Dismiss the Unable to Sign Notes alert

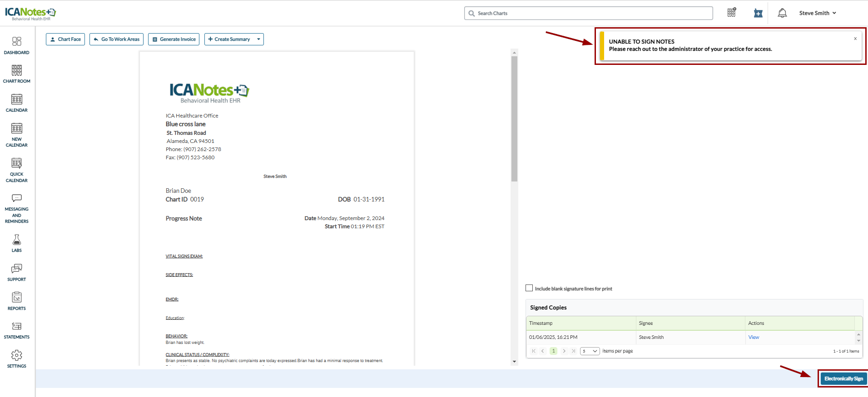855,39
